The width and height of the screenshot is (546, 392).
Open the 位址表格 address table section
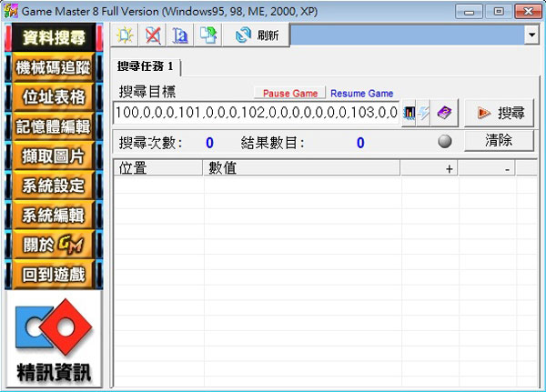(54, 96)
